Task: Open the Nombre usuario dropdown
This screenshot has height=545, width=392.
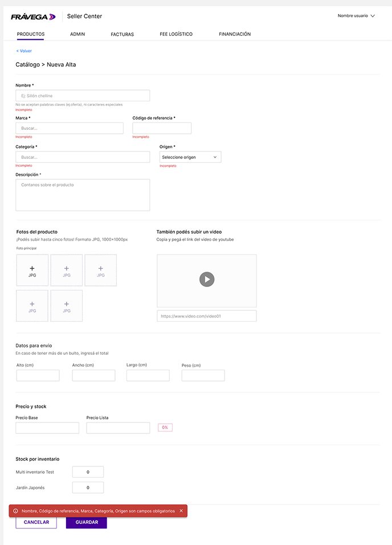Action: 356,16
